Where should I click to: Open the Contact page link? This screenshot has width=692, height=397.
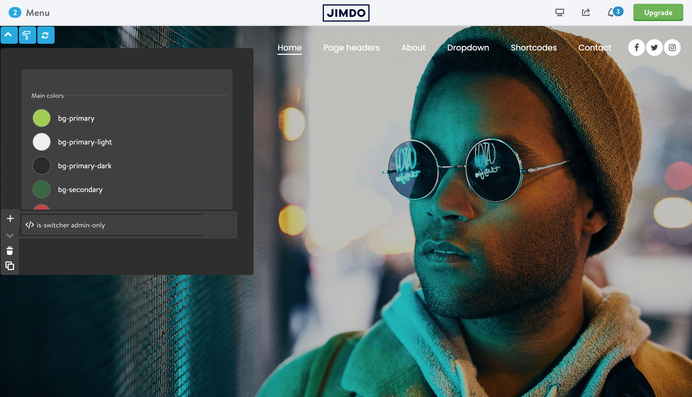(594, 48)
